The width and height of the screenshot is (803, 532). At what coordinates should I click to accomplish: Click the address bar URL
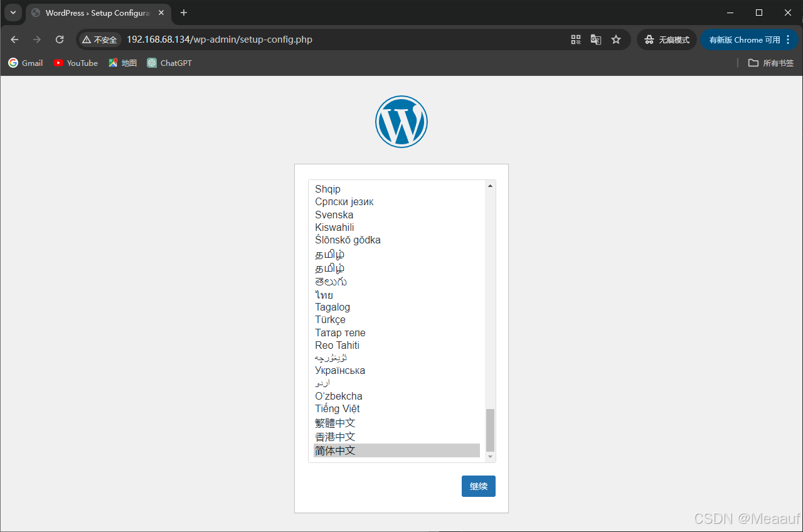[220, 40]
